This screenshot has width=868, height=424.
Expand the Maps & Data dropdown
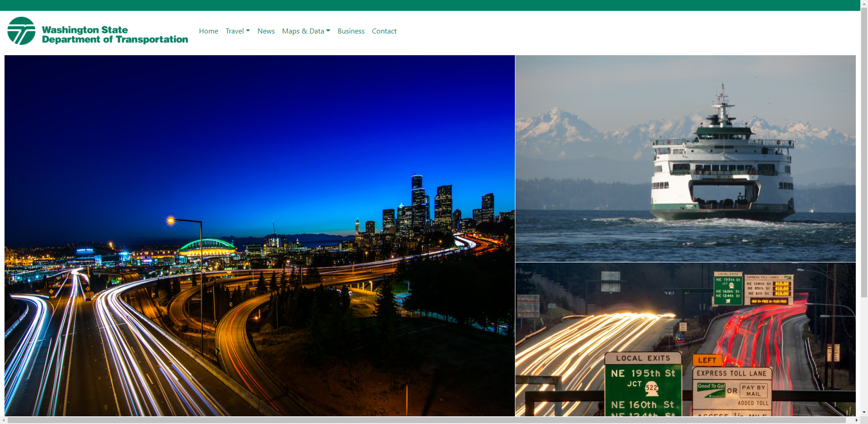[x=306, y=31]
